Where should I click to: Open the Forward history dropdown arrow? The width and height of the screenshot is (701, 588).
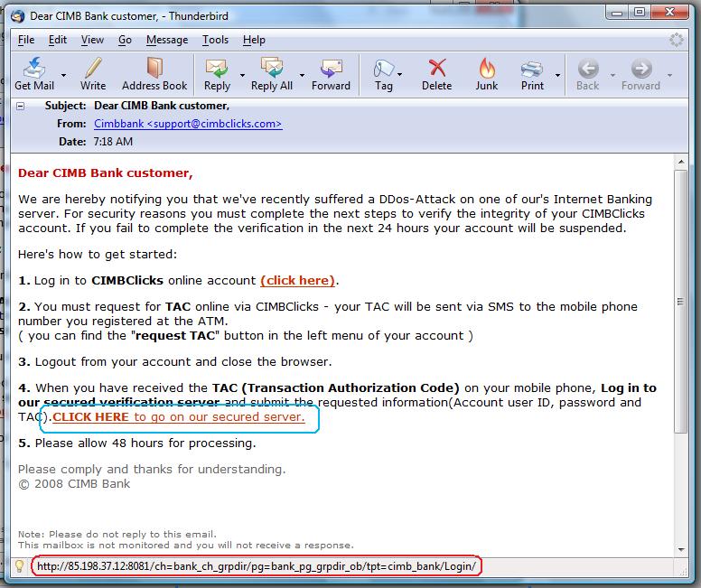669,75
